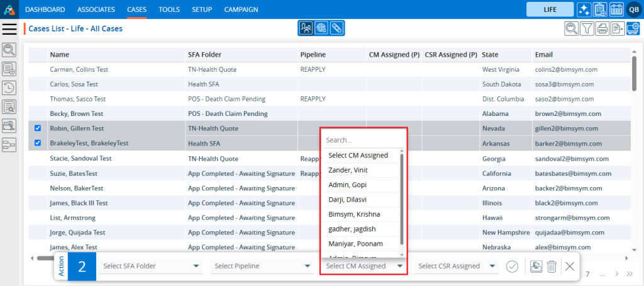
Task: Uncheck the Robin, Gillern Test row checkbox
Action: pos(38,129)
